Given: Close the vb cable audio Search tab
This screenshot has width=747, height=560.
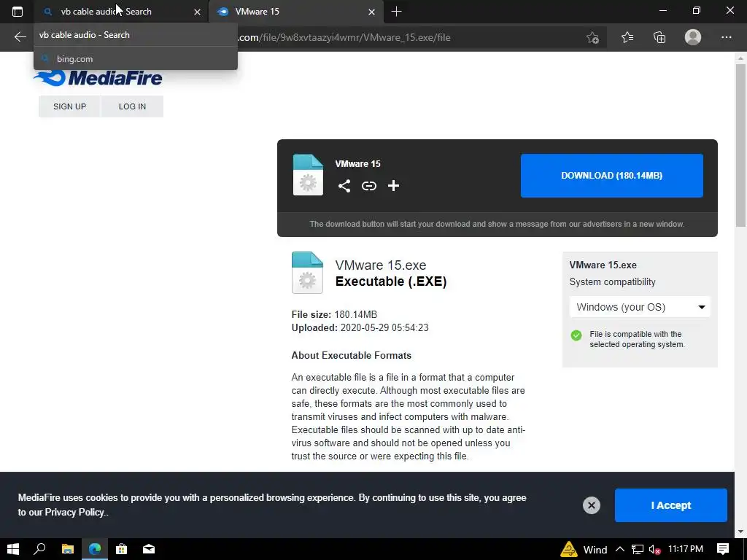Looking at the screenshot, I should coord(197,12).
